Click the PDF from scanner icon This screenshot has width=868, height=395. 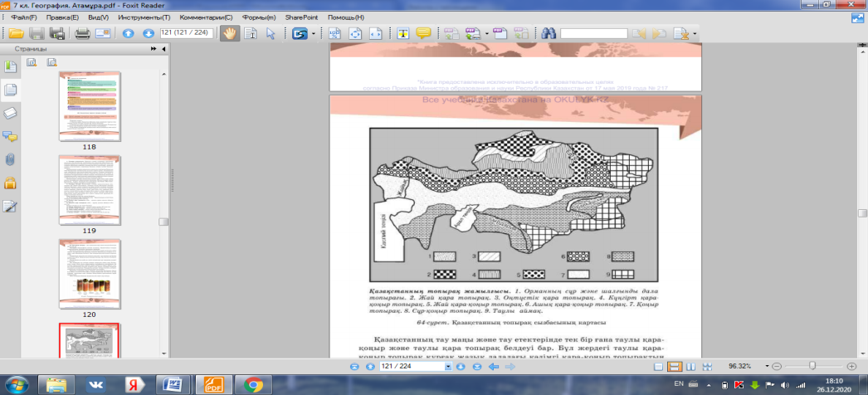pyautogui.click(x=472, y=33)
